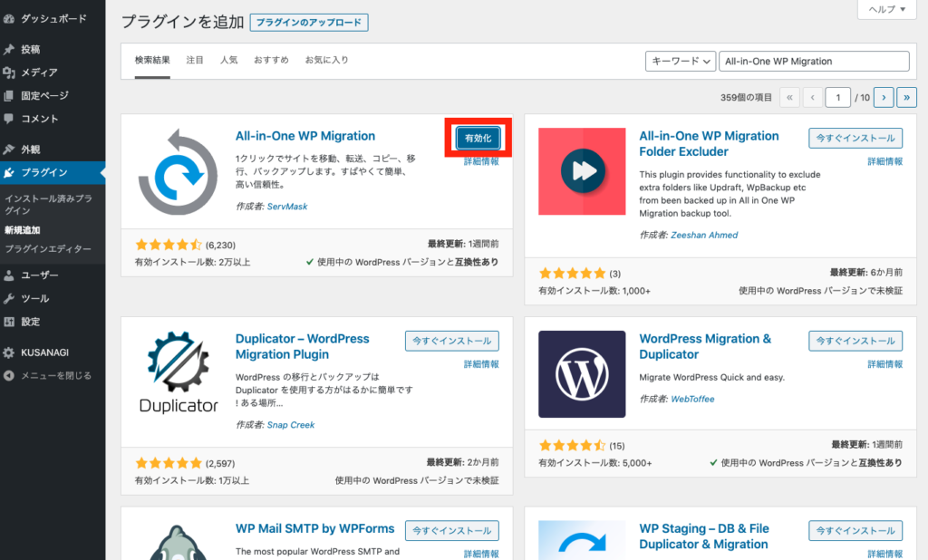Open the キーワード search type dropdown
The width and height of the screenshot is (928, 560).
681,61
